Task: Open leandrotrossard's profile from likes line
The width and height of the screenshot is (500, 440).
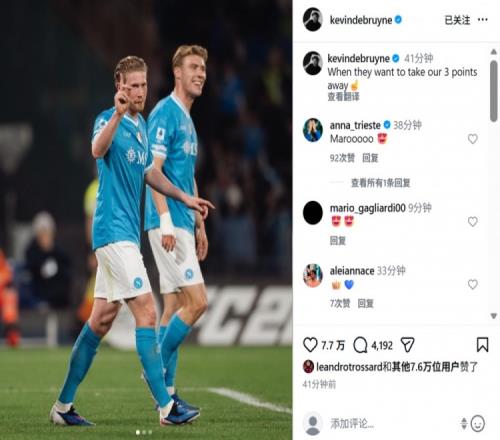Action: click(349, 367)
